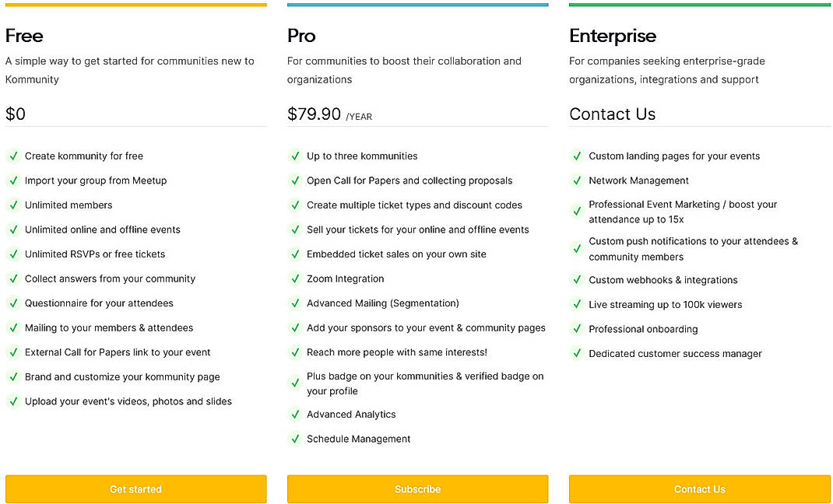833x504 pixels.
Task: Click the checkmark beside 'Import your group from Meetup'
Action: coord(13,180)
